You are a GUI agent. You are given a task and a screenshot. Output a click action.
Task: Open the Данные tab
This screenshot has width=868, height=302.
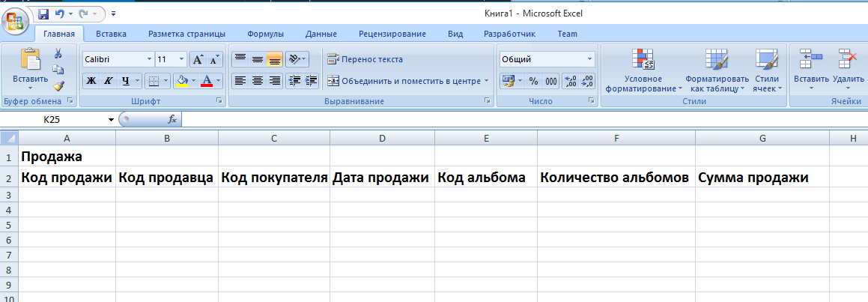[321, 34]
